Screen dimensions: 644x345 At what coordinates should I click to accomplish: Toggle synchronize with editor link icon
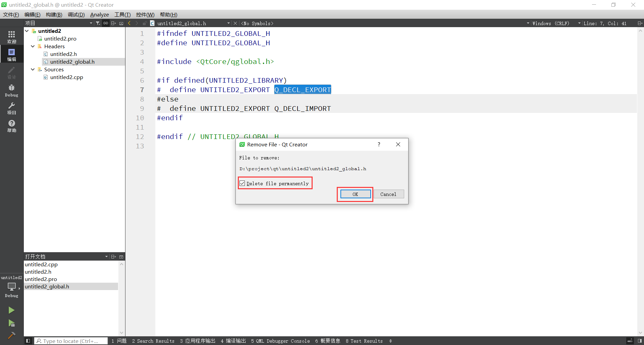pos(106,23)
